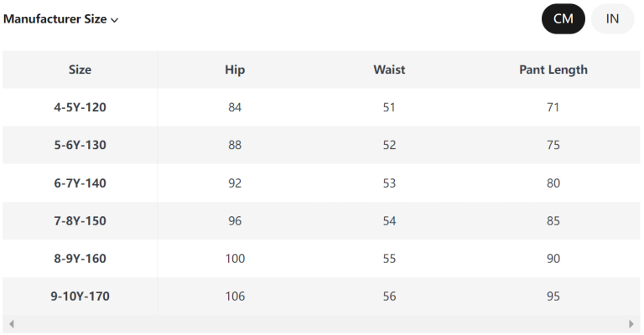
Task: Click pant length value 95
Action: 553,296
